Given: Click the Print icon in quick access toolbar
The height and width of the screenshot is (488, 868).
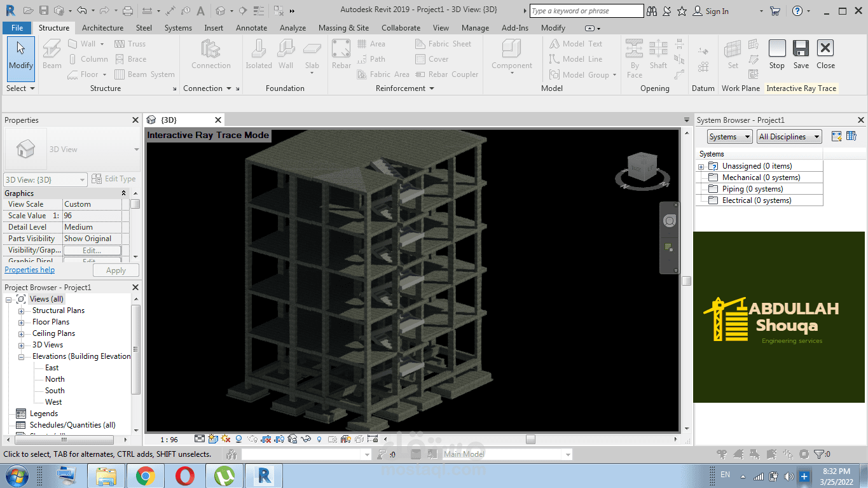Looking at the screenshot, I should pos(128,11).
